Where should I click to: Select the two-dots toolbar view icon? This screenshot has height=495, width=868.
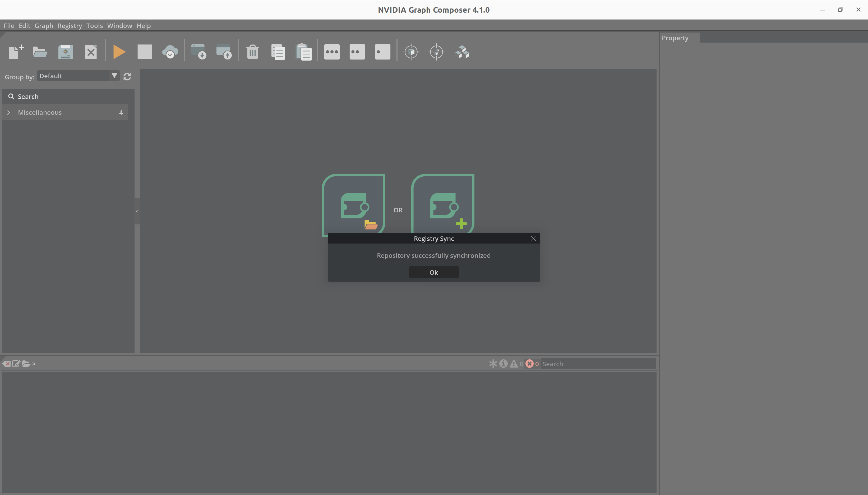(357, 52)
